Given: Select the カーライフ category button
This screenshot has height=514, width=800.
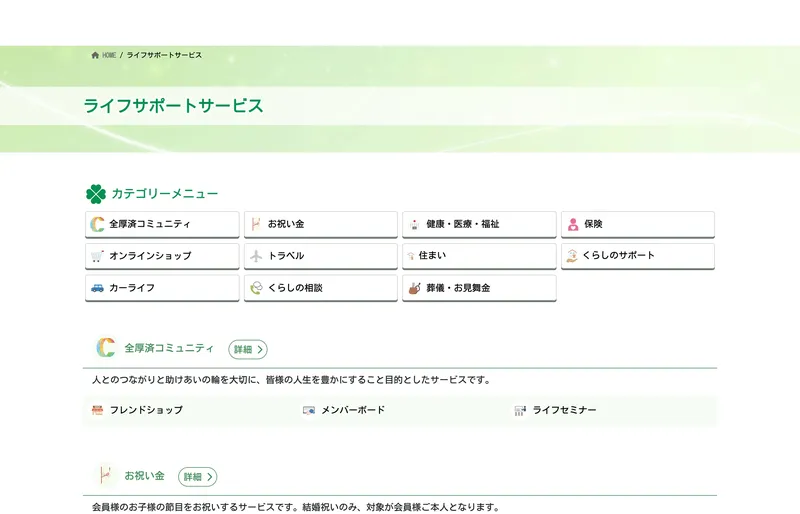Looking at the screenshot, I should pyautogui.click(x=162, y=288).
